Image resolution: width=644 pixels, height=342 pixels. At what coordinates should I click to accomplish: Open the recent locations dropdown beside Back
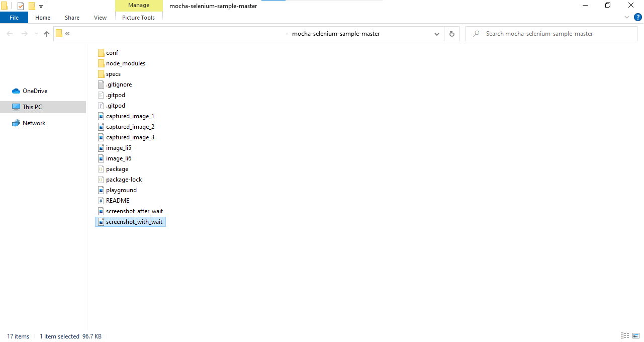[36, 34]
